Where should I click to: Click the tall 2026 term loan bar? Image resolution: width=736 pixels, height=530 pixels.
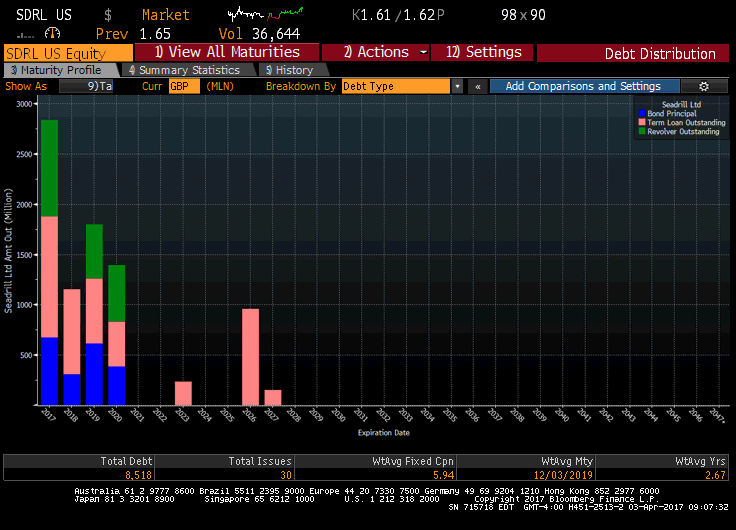click(x=251, y=357)
